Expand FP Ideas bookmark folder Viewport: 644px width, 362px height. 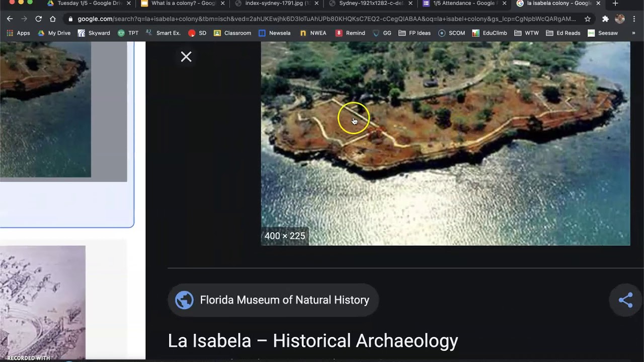point(415,33)
